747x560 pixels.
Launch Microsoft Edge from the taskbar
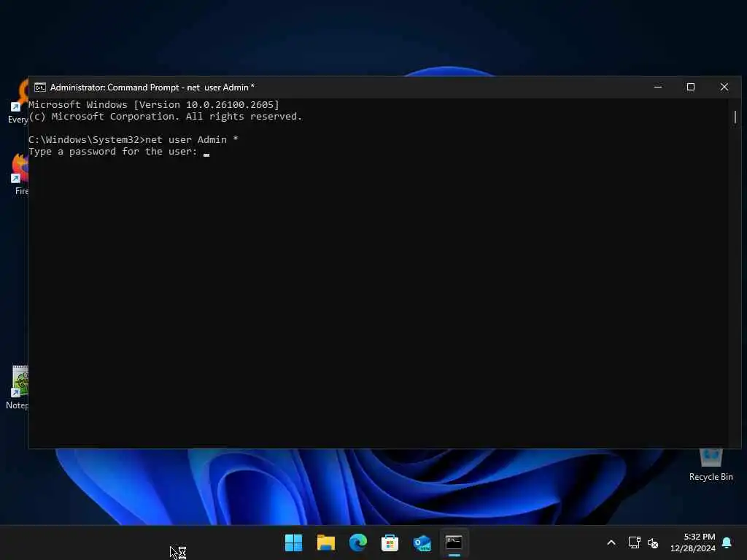pos(357,542)
